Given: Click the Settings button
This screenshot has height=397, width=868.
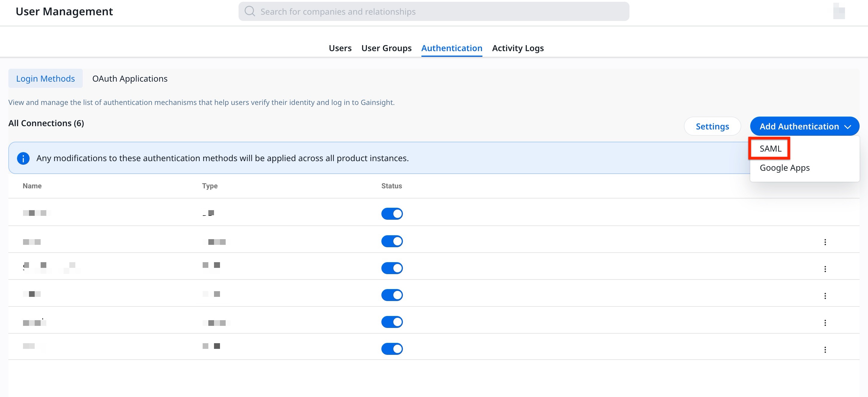Looking at the screenshot, I should coord(712,126).
